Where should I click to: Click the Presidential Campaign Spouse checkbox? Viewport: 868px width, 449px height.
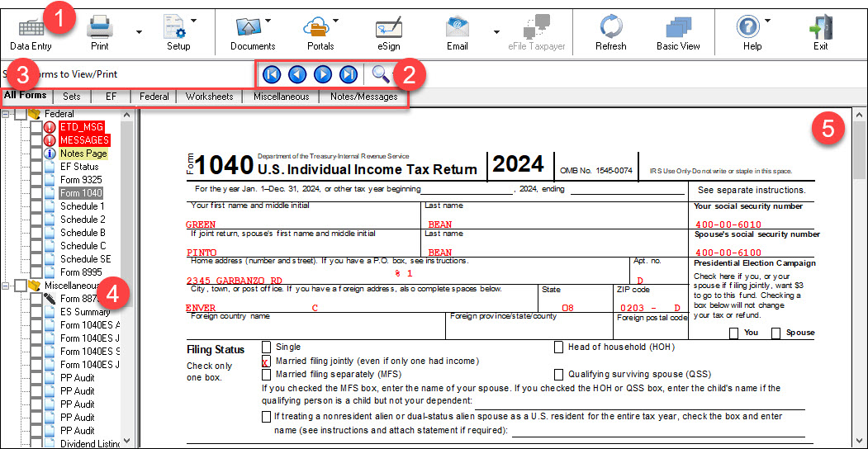776,333
